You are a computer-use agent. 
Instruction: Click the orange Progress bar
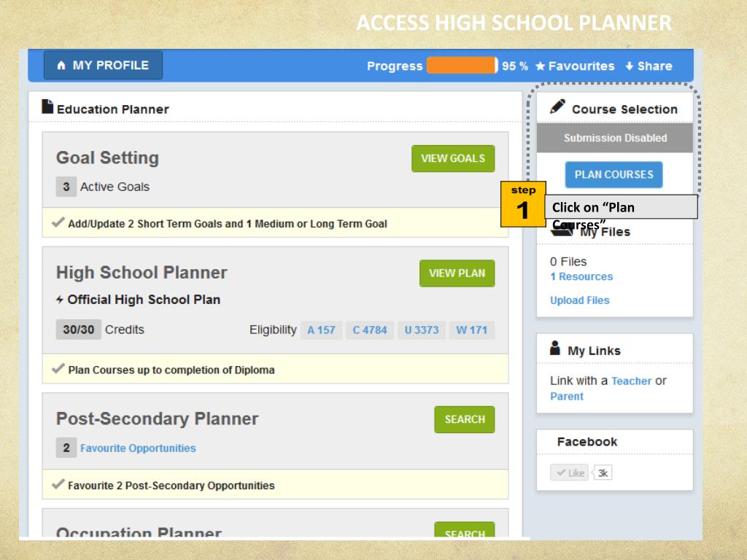(461, 66)
